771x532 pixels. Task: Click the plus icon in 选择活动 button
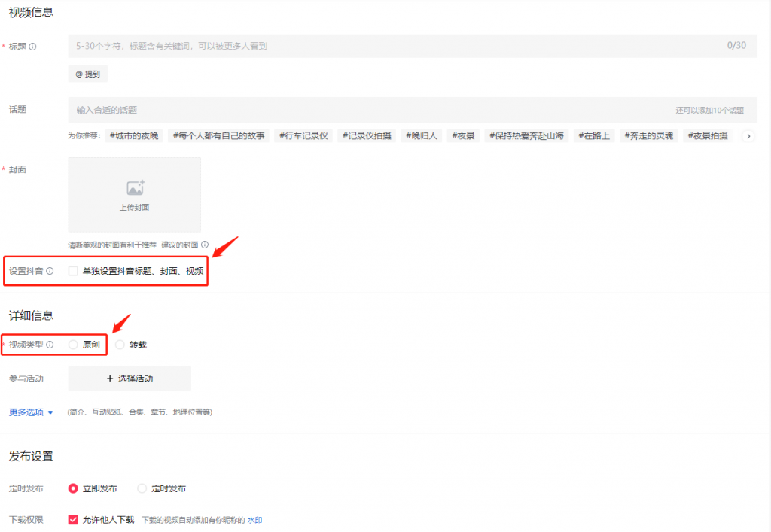point(110,378)
